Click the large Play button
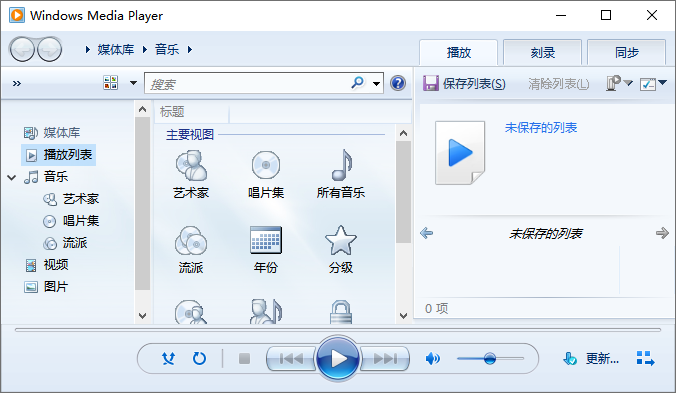This screenshot has width=676, height=393. point(338,359)
